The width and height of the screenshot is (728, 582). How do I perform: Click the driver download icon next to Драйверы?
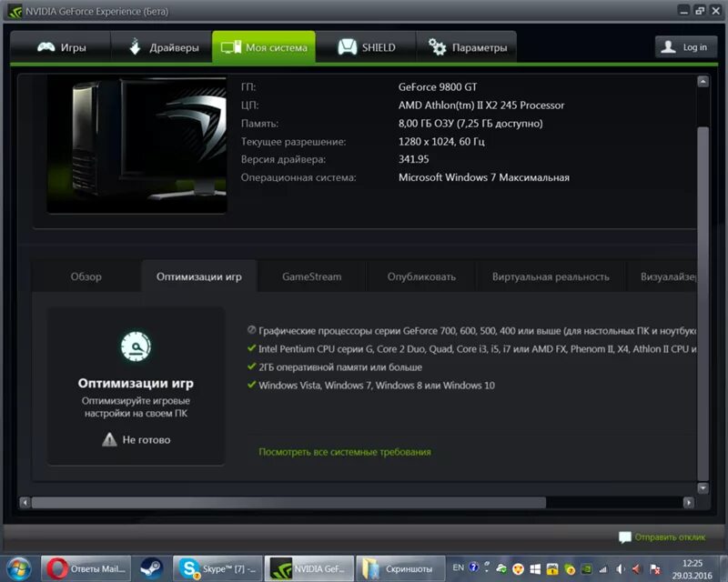click(136, 46)
